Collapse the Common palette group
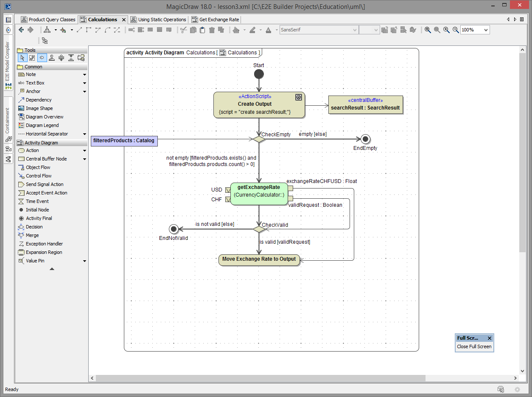The image size is (532, 397). click(33, 67)
